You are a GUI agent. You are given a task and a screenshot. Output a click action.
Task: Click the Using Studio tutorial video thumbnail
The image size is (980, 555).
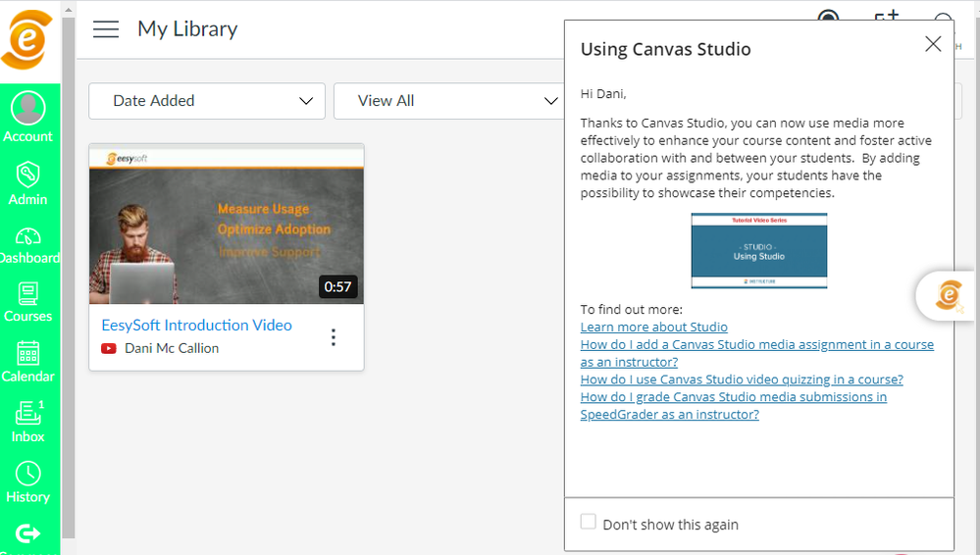coord(758,251)
